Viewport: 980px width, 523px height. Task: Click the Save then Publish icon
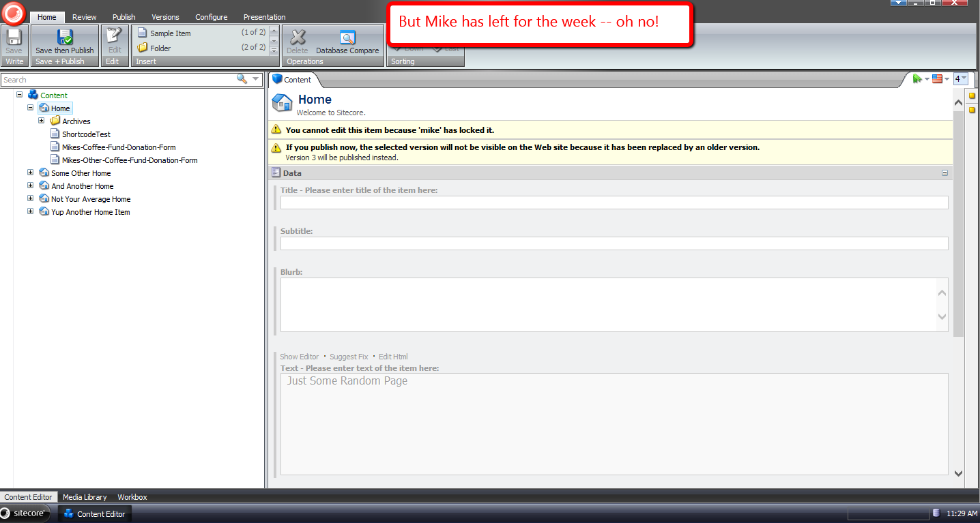click(x=65, y=38)
